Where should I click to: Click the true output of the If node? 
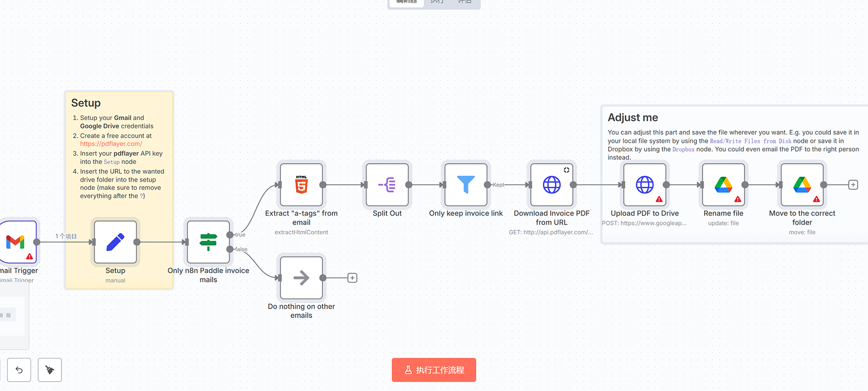(x=230, y=235)
